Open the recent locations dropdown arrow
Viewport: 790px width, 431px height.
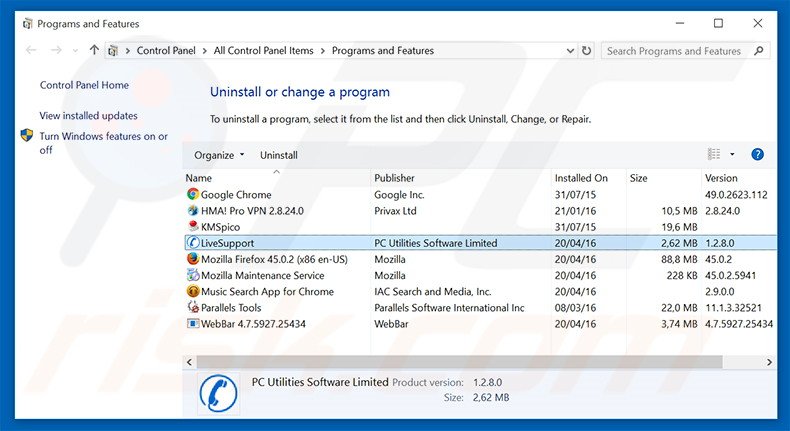point(75,50)
